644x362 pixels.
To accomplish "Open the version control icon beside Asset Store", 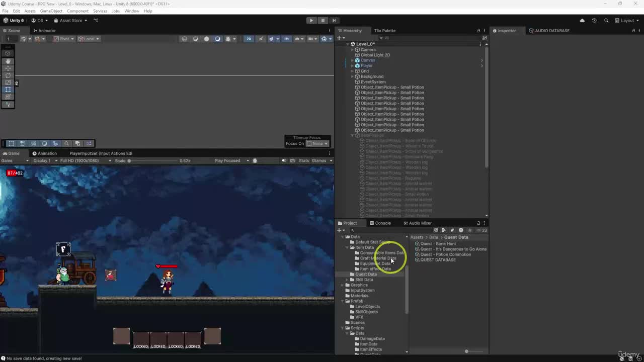I will coord(96,21).
